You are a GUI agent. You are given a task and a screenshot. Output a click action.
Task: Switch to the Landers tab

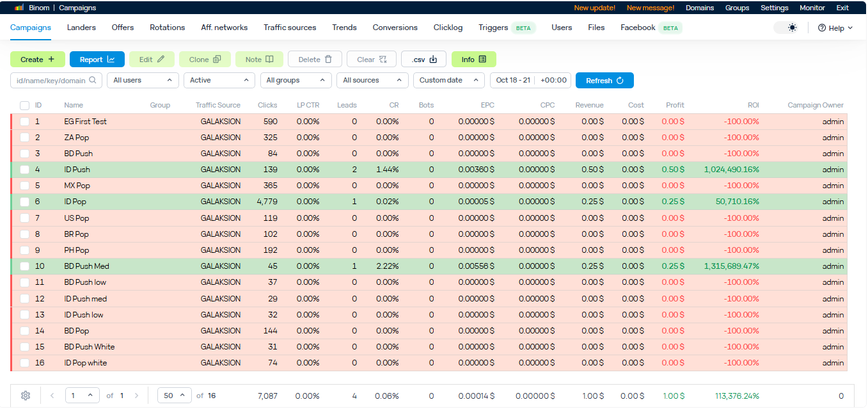(x=81, y=28)
